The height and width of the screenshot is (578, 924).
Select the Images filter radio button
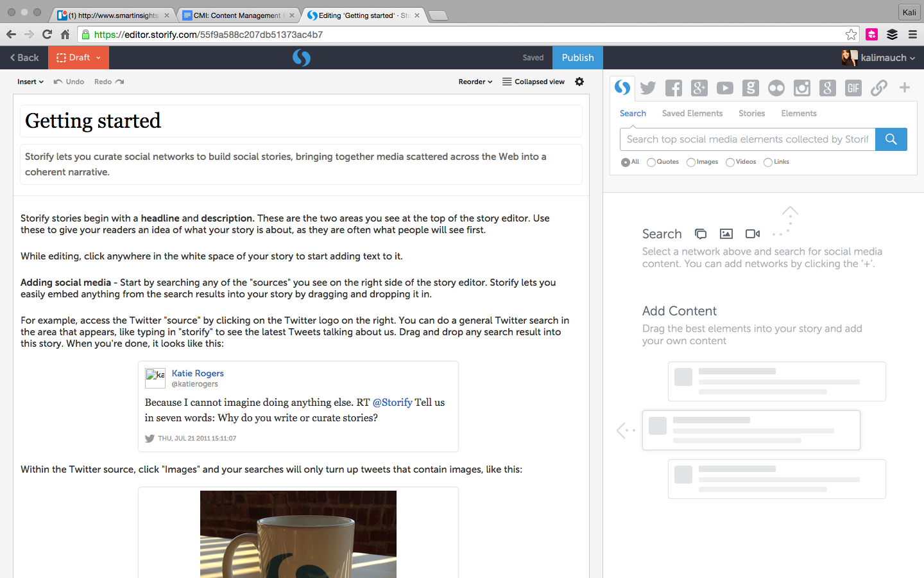coord(691,162)
